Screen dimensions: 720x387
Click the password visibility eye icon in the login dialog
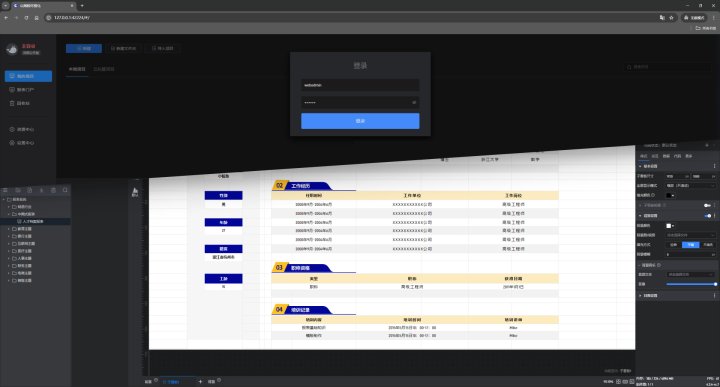pos(414,102)
